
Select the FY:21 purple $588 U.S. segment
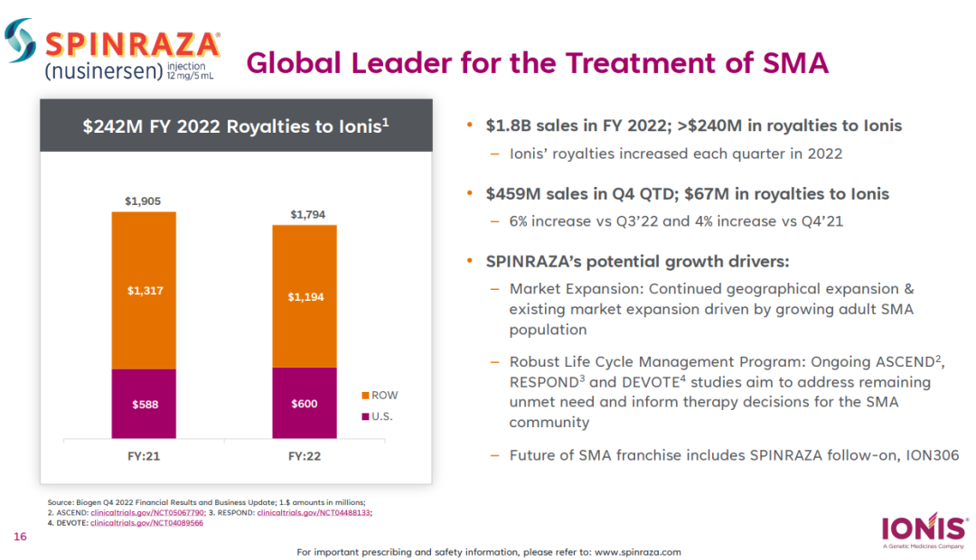144,404
